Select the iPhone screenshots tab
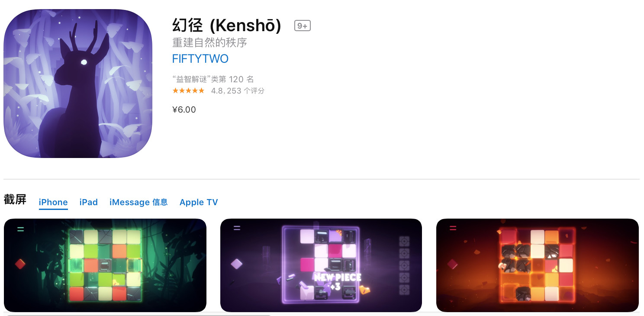644x316 pixels. [53, 202]
